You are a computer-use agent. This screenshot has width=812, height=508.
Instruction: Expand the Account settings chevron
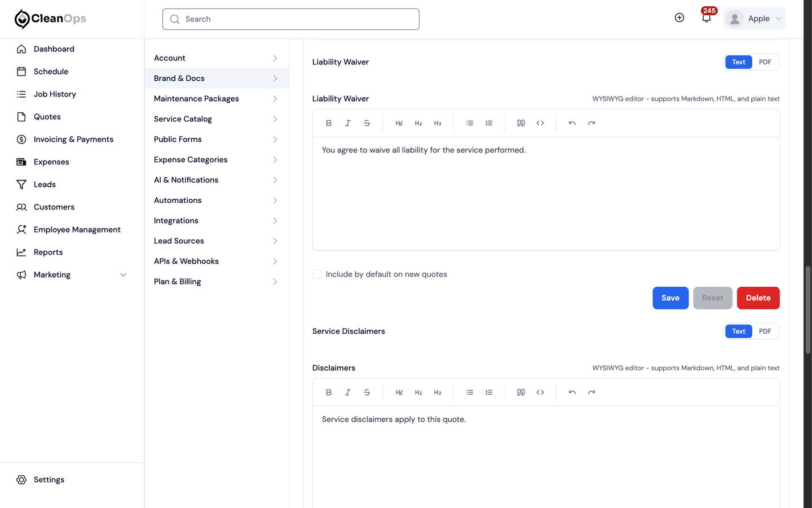[x=275, y=58]
